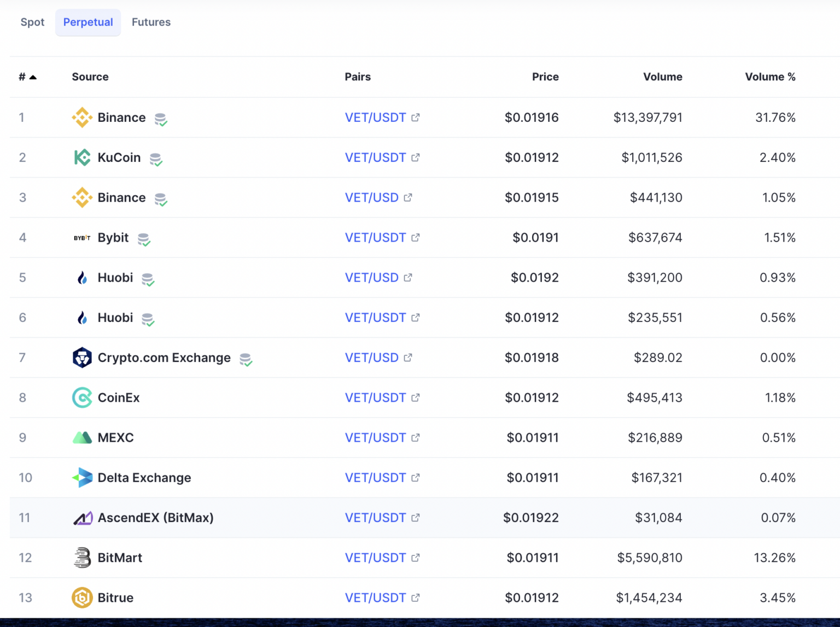Open the Futures tab
Viewport: 840px width, 627px height.
151,22
